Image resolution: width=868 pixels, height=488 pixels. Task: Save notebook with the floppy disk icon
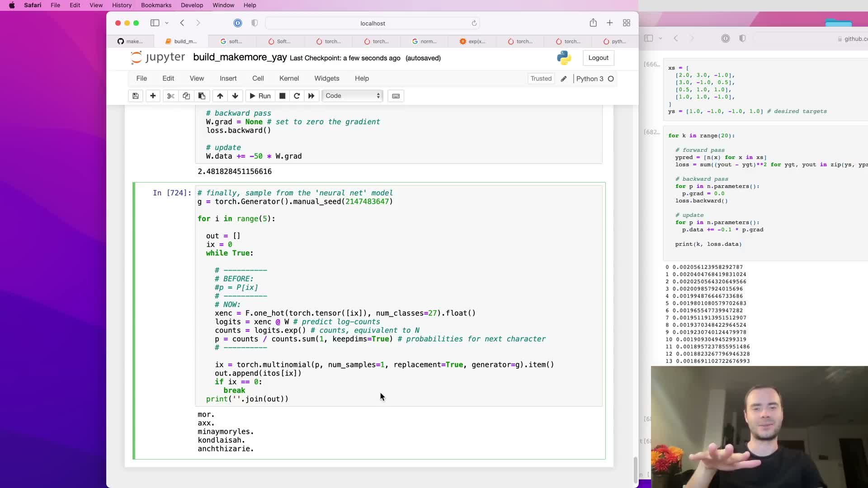click(x=135, y=96)
